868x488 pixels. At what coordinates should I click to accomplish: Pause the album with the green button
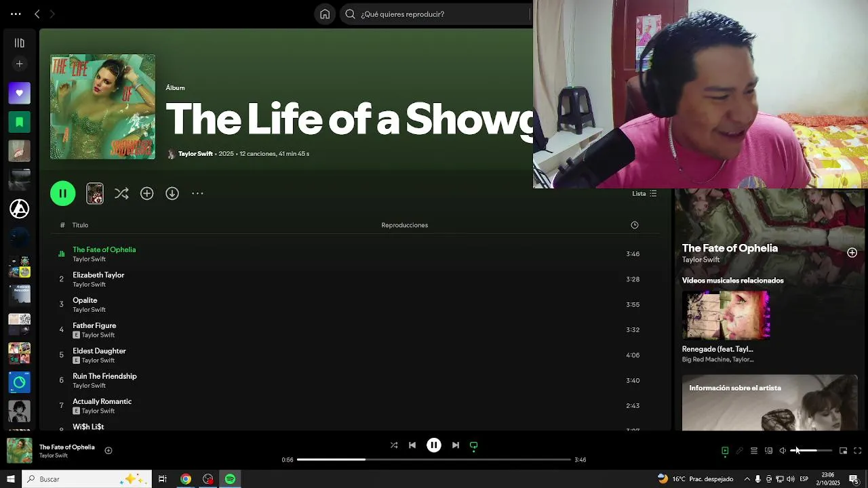(63, 193)
